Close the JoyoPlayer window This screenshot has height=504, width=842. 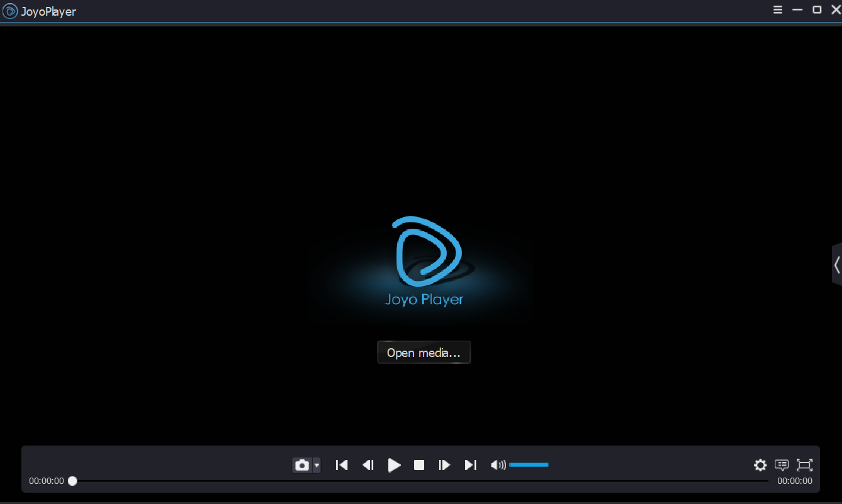(836, 9)
